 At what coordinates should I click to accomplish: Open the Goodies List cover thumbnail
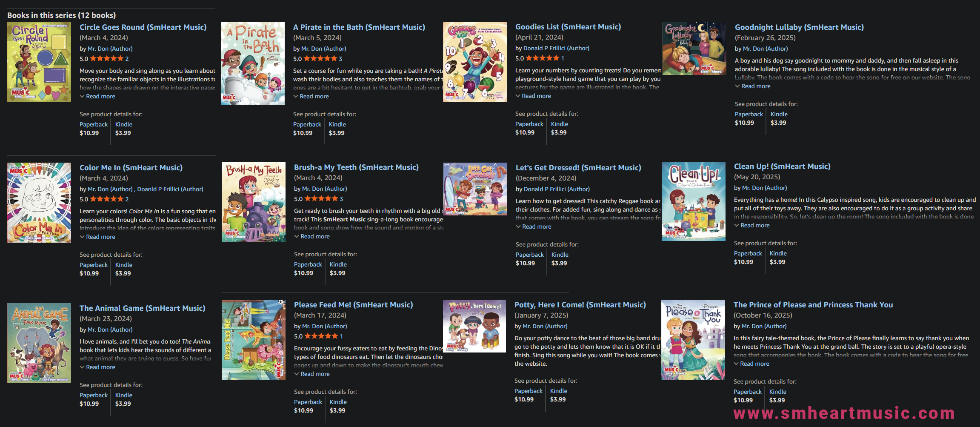[475, 62]
